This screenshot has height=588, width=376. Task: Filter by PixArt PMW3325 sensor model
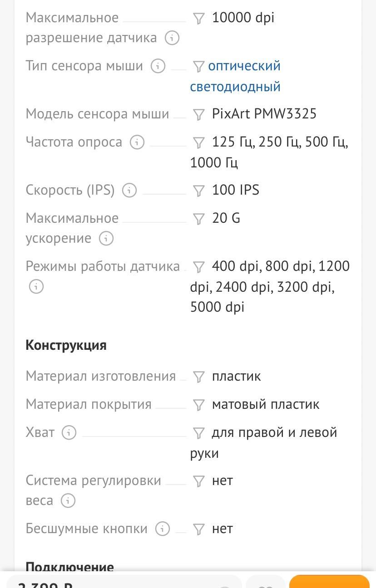[198, 114]
